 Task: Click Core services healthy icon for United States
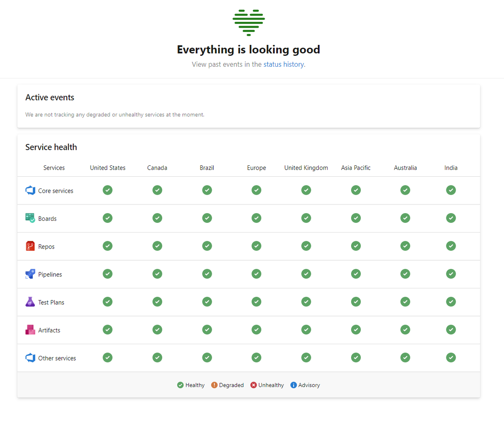coord(108,190)
